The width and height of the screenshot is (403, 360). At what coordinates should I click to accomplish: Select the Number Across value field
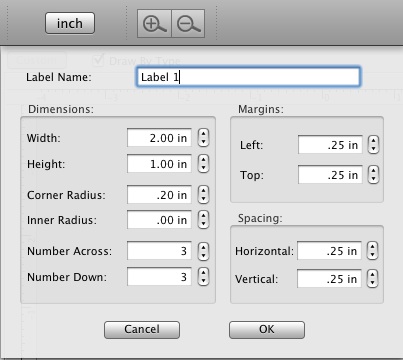(x=159, y=251)
